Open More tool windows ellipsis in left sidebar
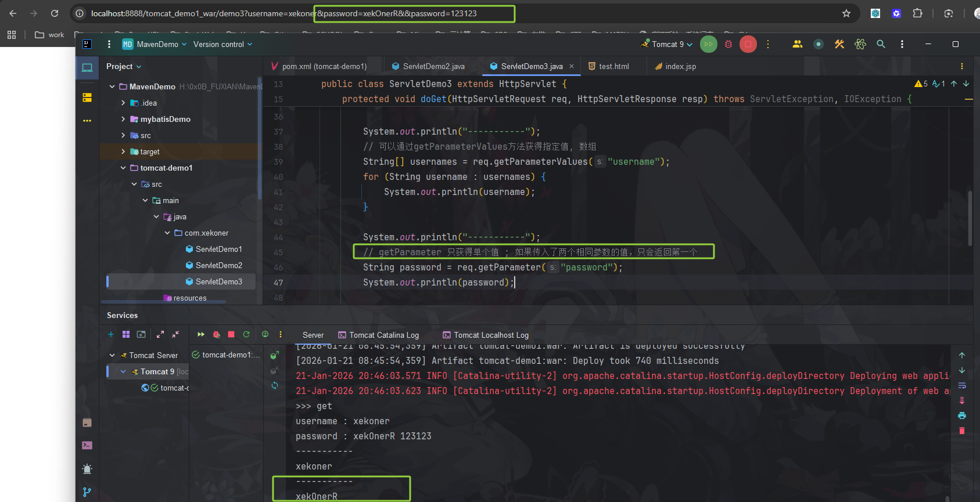The height and width of the screenshot is (502, 980). pos(87,121)
